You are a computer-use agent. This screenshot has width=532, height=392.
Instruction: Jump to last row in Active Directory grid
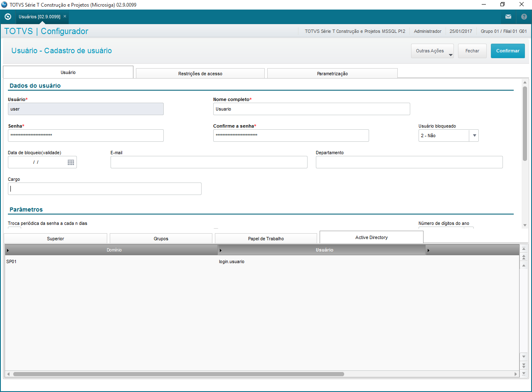(524, 374)
